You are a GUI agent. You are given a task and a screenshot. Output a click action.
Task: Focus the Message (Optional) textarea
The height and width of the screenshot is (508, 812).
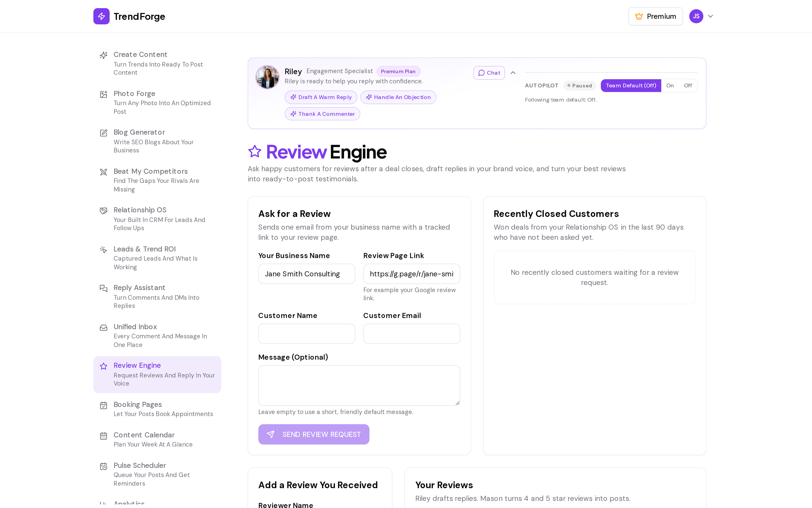point(359,385)
